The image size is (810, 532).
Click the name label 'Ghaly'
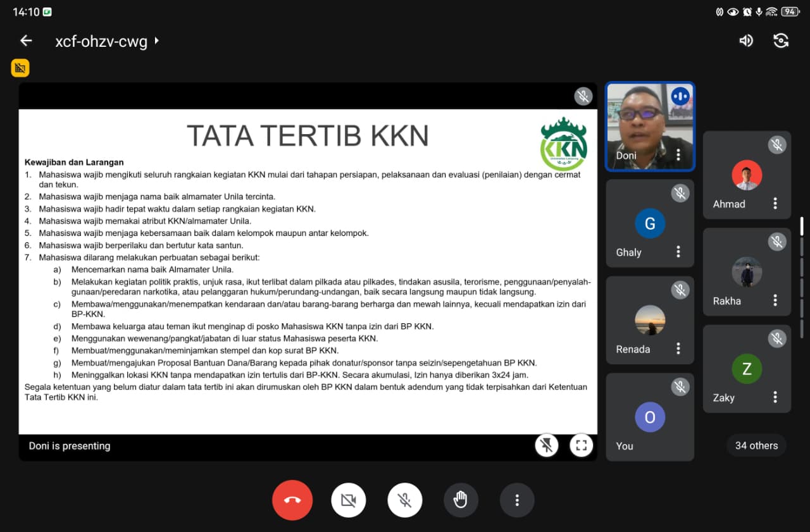click(628, 252)
